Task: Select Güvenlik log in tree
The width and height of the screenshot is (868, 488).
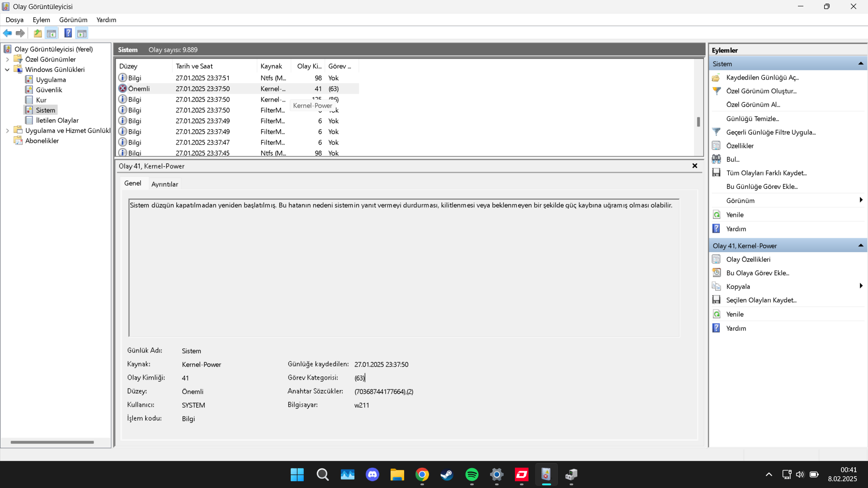Action: 49,89
